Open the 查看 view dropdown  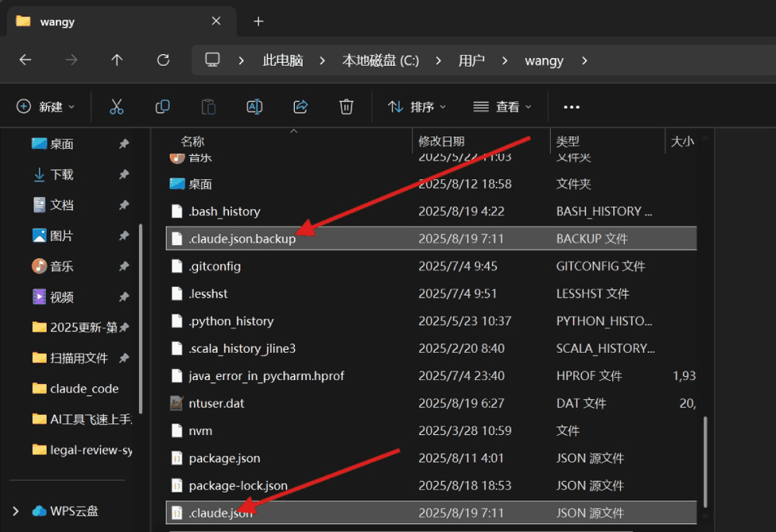click(x=503, y=107)
